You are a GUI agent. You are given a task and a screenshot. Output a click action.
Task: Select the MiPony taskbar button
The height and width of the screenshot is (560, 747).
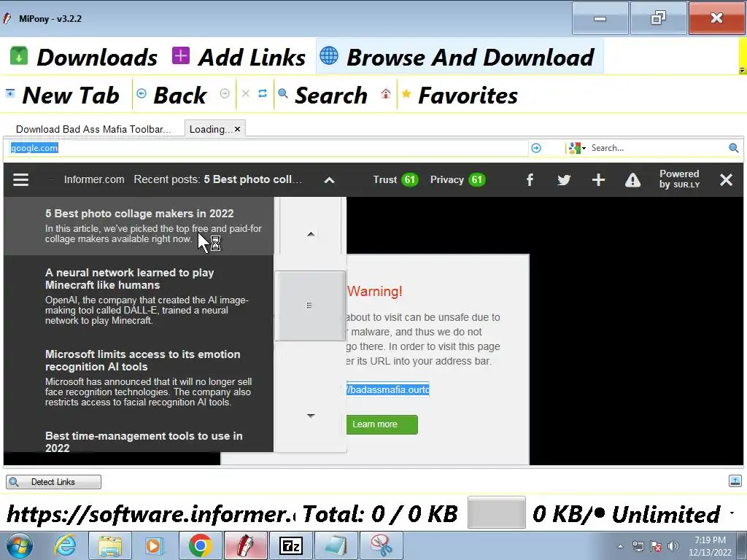pyautogui.click(x=246, y=545)
